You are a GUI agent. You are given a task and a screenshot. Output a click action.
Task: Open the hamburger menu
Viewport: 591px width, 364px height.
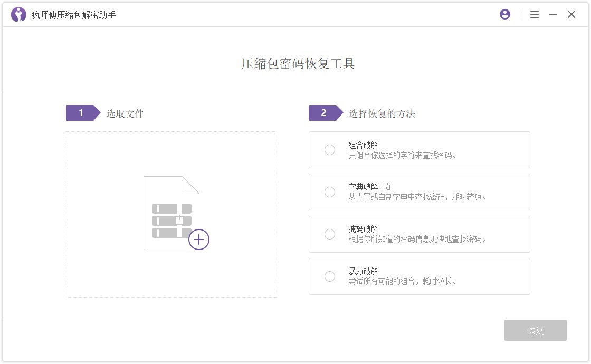[535, 14]
